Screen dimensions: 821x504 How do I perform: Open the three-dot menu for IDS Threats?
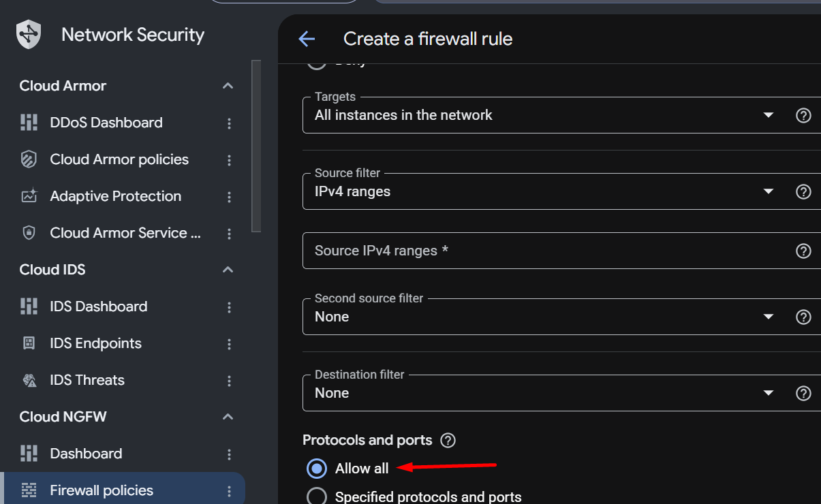coord(229,381)
